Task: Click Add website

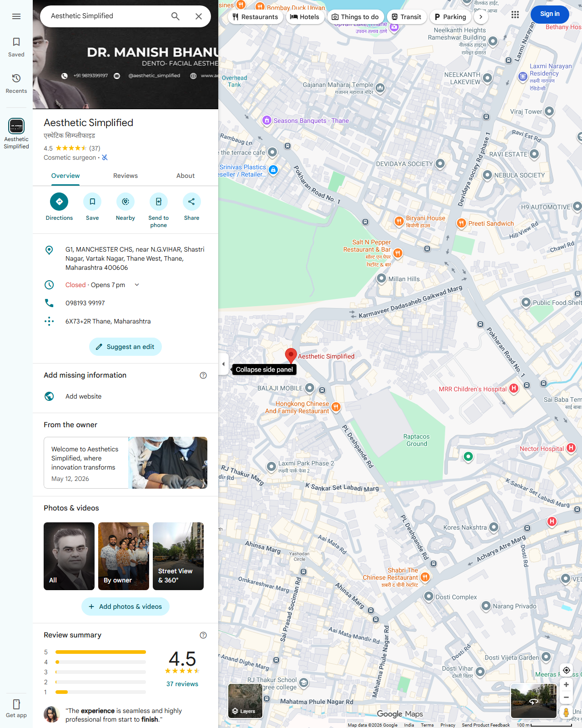Action: tap(125, 396)
